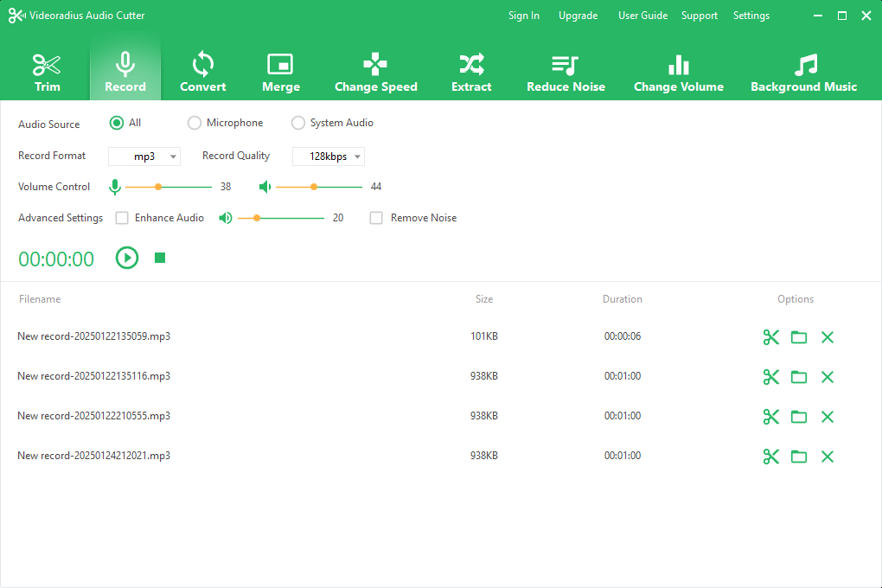This screenshot has width=882, height=588.
Task: Click the Duration column header
Action: 622,299
